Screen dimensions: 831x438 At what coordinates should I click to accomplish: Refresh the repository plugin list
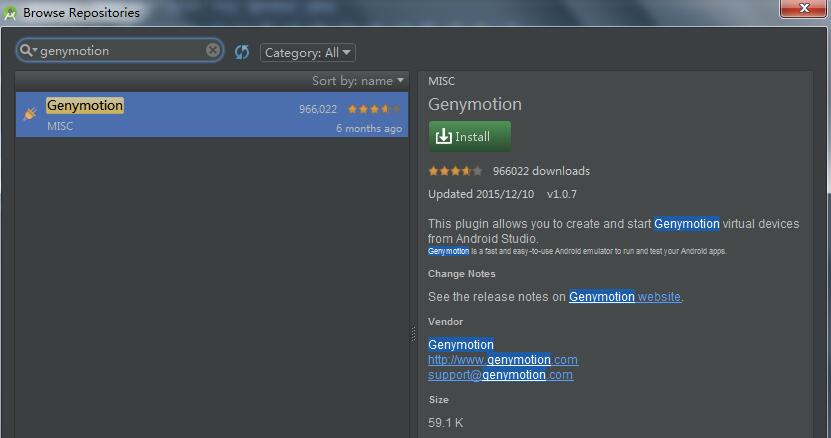click(242, 52)
